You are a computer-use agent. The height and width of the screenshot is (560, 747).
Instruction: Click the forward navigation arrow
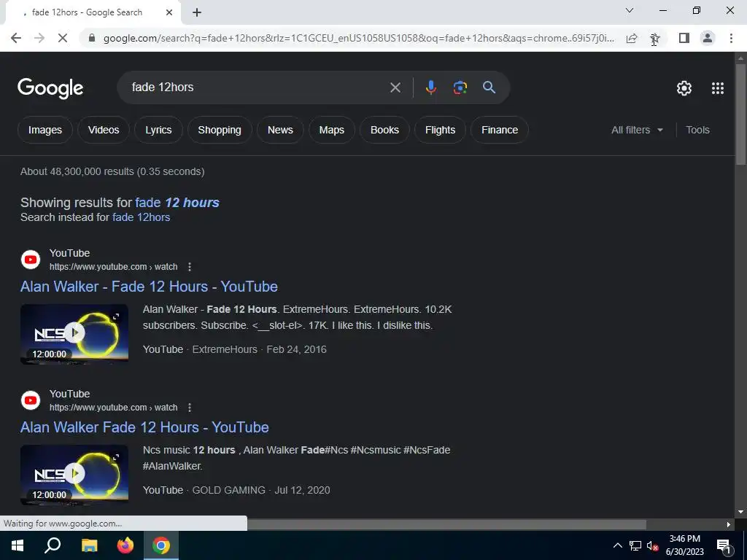(39, 38)
